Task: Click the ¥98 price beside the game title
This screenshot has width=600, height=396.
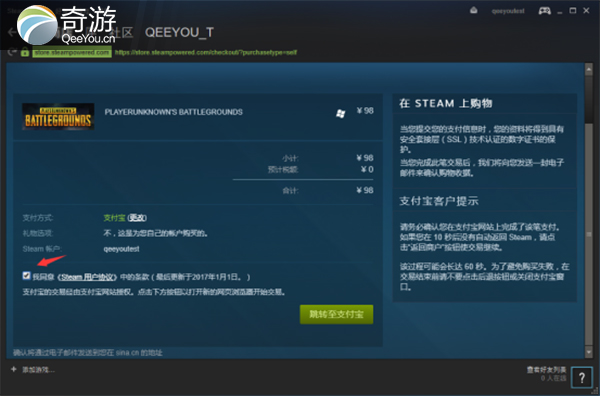Action: (365, 111)
